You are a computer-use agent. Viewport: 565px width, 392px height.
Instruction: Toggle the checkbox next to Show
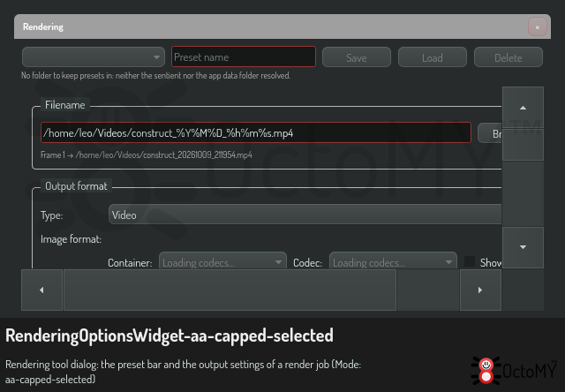[x=470, y=261]
